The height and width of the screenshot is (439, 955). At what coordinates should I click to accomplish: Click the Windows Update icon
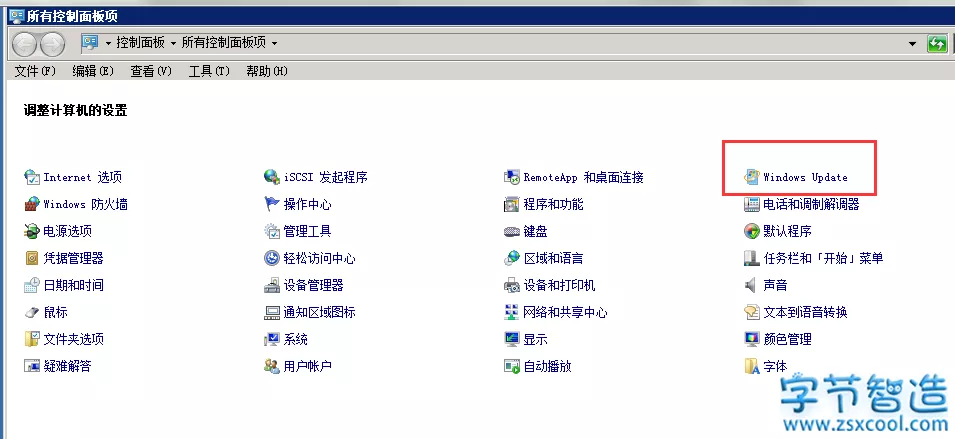coord(752,177)
